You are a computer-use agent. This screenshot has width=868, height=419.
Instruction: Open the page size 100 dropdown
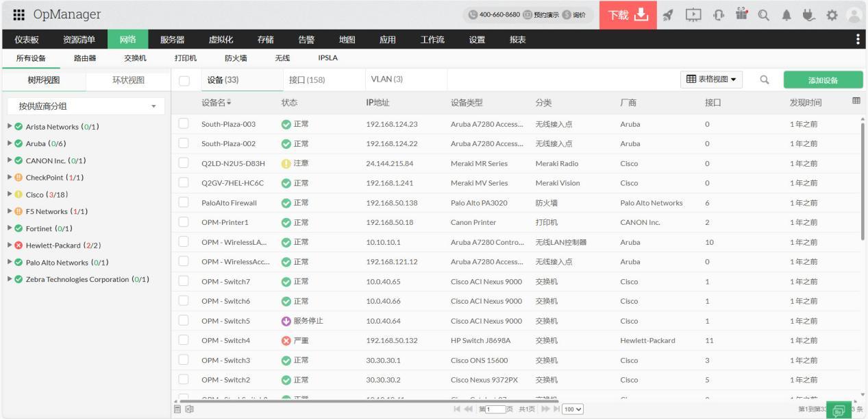(x=573, y=409)
